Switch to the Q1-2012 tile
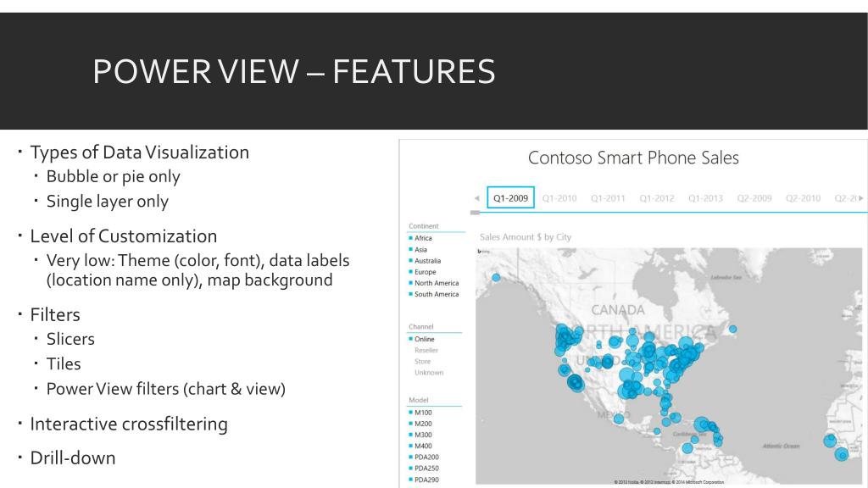The width and height of the screenshot is (868, 488). [657, 198]
